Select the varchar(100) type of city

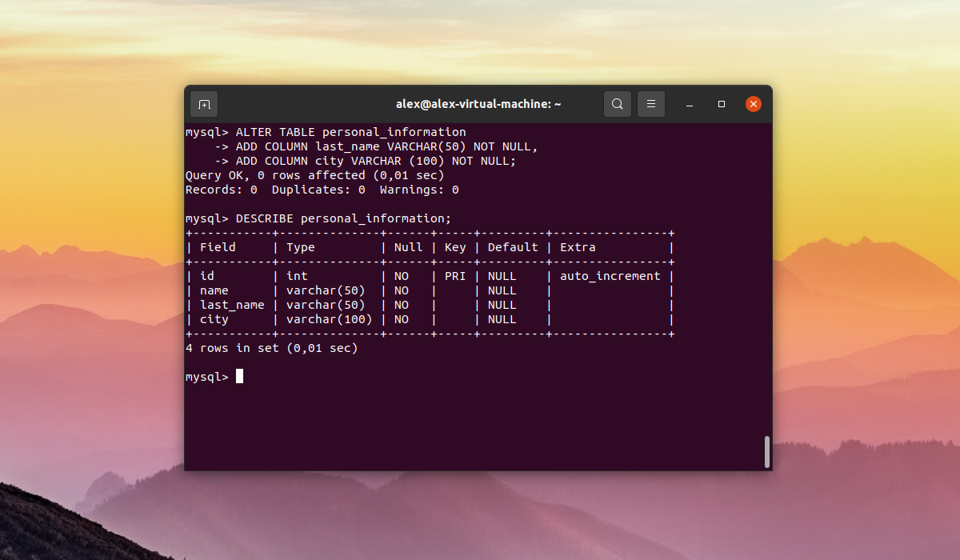(x=331, y=319)
